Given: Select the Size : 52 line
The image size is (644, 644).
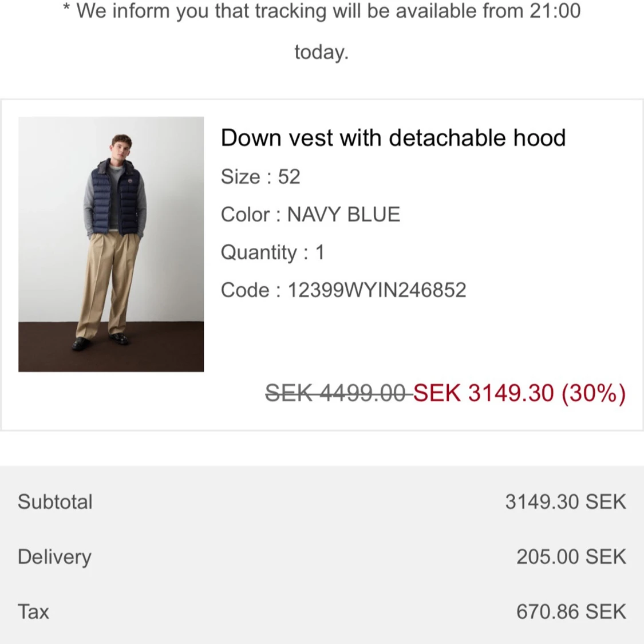Looking at the screenshot, I should 260,177.
